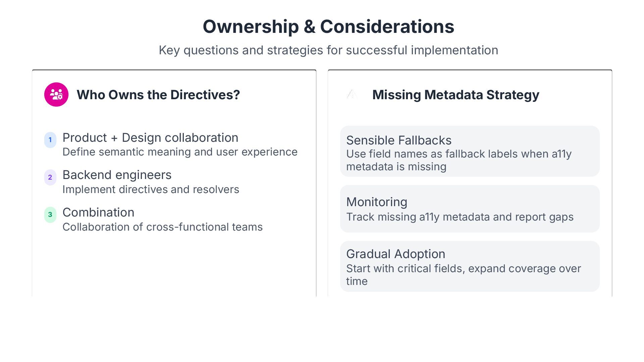Click the faint warning triangle icon
The image size is (644, 362).
click(352, 95)
